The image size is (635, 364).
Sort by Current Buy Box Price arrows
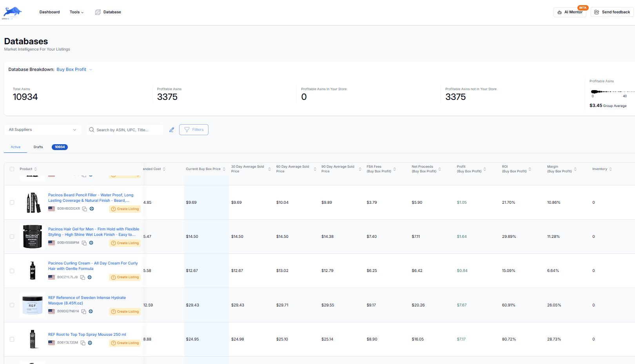224,169
